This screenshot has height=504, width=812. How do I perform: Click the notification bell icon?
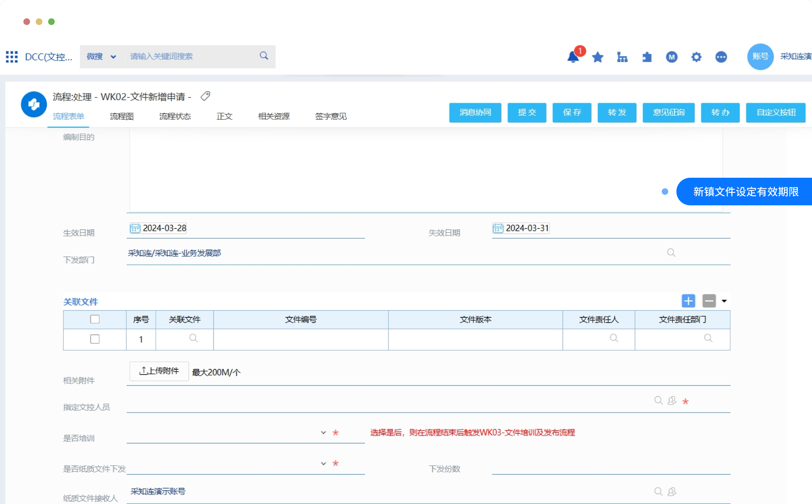click(573, 57)
